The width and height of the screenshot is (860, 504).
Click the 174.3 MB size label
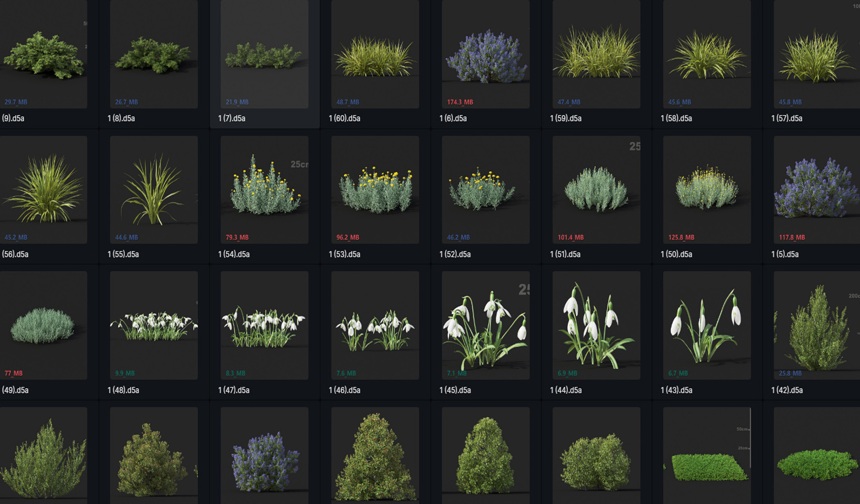(x=460, y=102)
